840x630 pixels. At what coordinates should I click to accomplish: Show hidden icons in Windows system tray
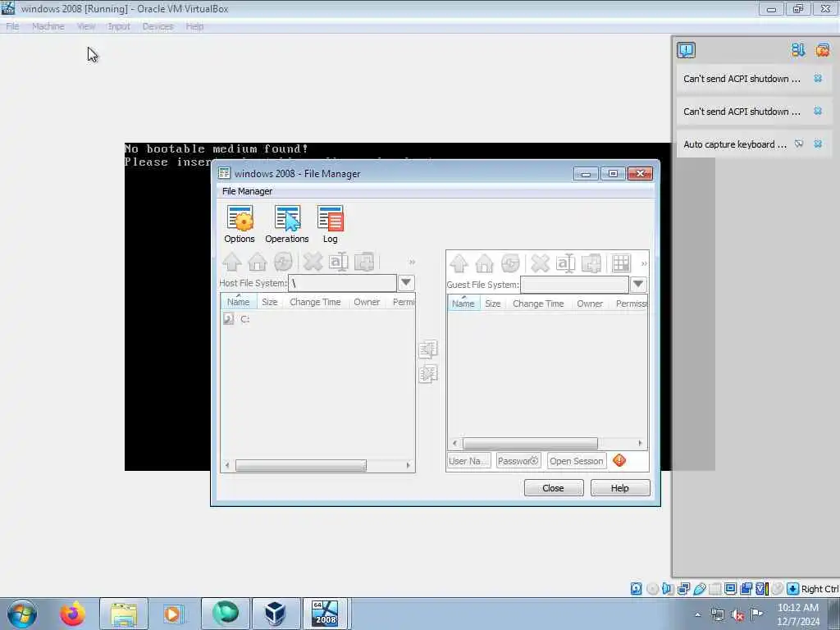(x=697, y=615)
